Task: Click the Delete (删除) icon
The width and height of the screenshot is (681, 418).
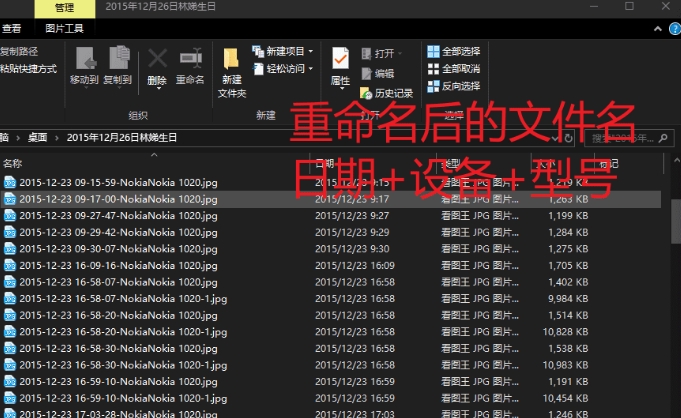Action: pyautogui.click(x=157, y=66)
